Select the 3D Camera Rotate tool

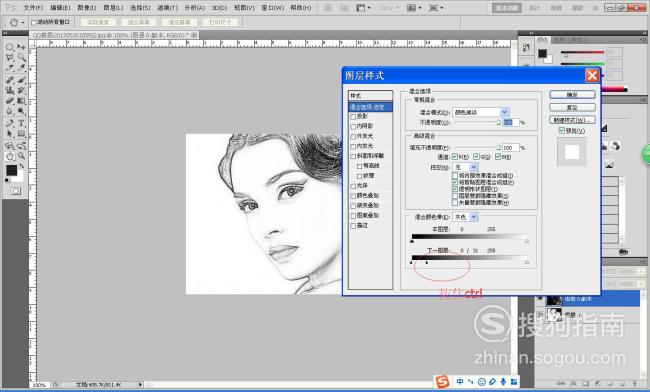[21, 145]
